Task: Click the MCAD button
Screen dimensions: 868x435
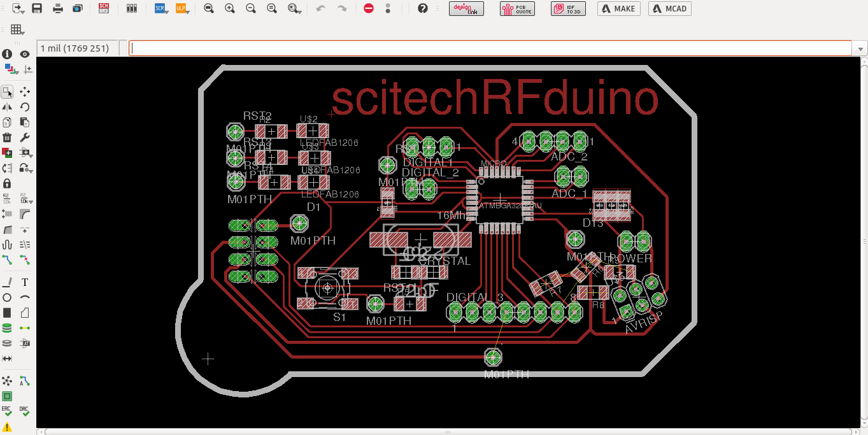Action: (669, 8)
